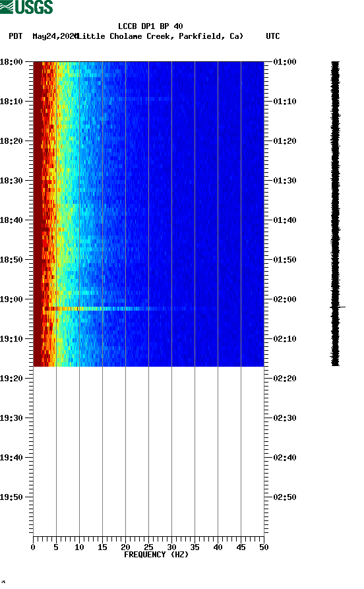Click the 30 Hz frequency tick label
364x589 pixels.
(x=171, y=547)
